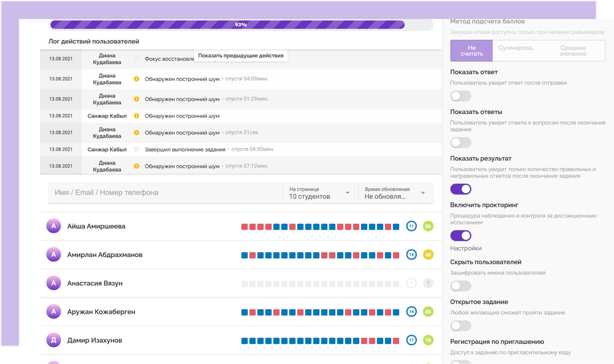Select the Не считать scoring option

472,51
